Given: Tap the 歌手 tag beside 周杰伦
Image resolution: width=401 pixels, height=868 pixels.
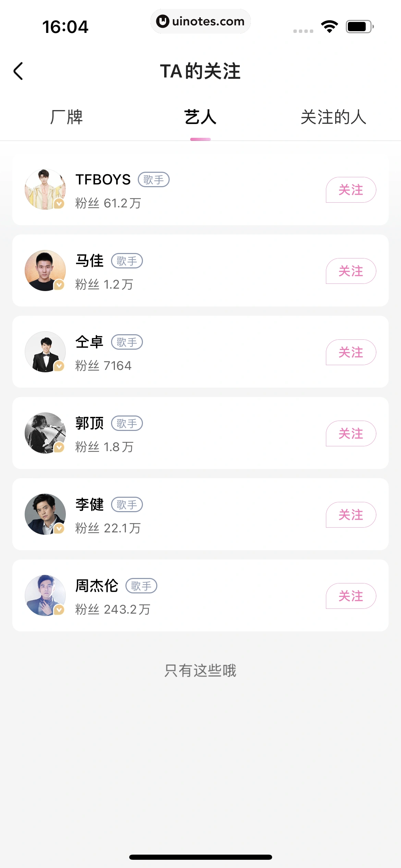Looking at the screenshot, I should tap(141, 586).
